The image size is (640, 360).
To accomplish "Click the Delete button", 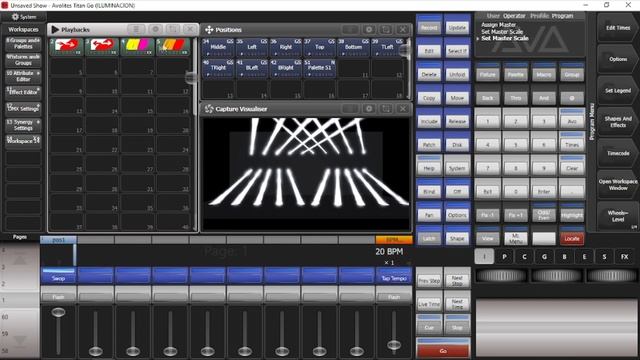I will tap(429, 72).
